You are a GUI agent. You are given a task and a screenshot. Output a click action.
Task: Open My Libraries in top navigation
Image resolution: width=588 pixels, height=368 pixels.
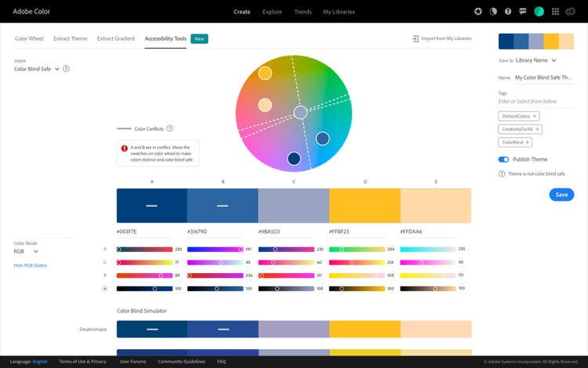click(339, 12)
